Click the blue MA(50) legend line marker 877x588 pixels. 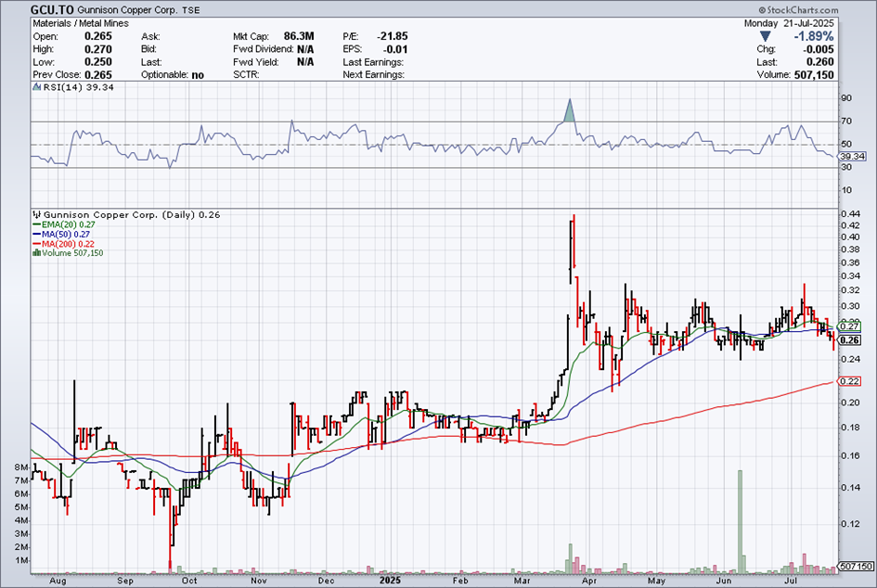(37, 235)
